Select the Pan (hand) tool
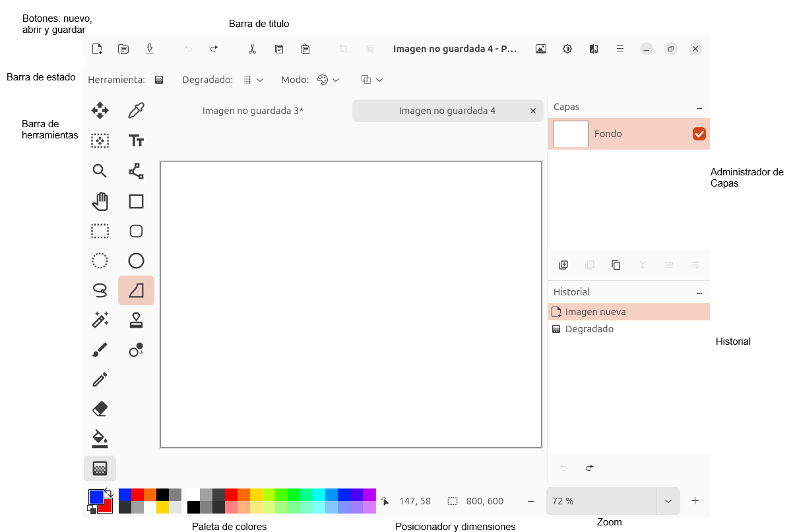Screen dimensions: 795x532 tap(100, 201)
